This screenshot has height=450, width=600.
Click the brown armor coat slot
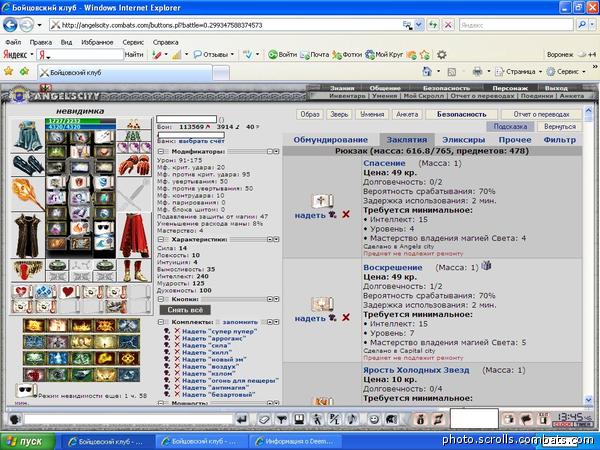(x=28, y=235)
